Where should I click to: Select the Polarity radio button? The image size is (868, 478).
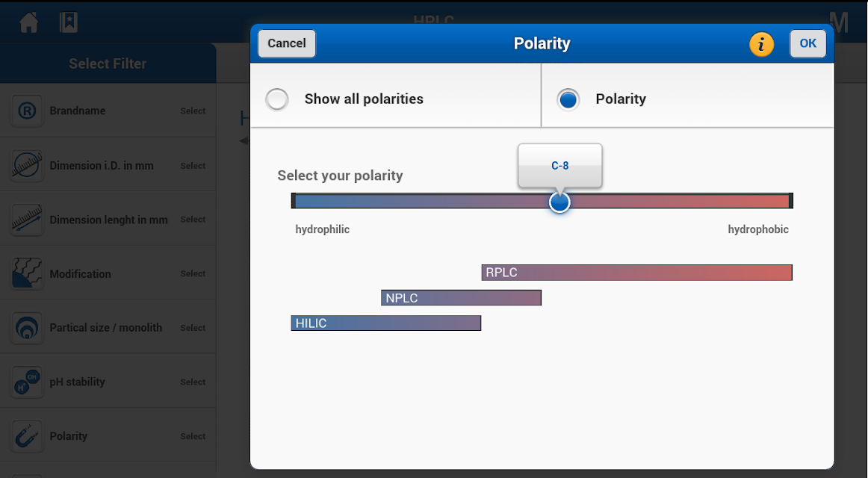click(x=568, y=99)
